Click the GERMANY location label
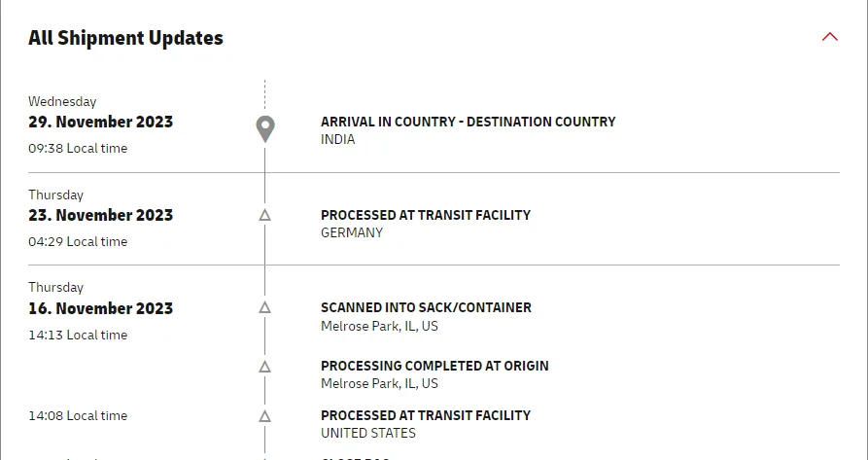This screenshot has height=460, width=868. (351, 232)
